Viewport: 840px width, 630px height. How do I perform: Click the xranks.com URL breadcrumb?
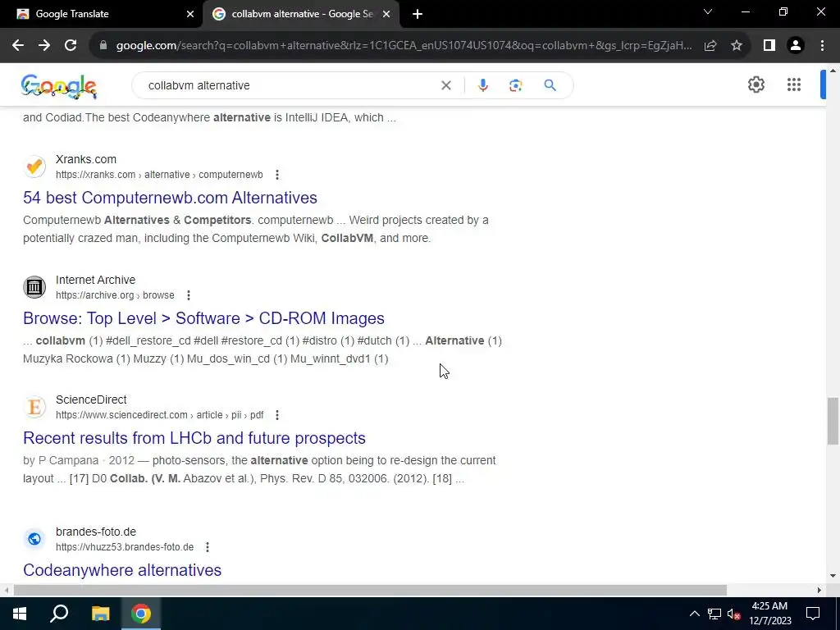pos(159,175)
